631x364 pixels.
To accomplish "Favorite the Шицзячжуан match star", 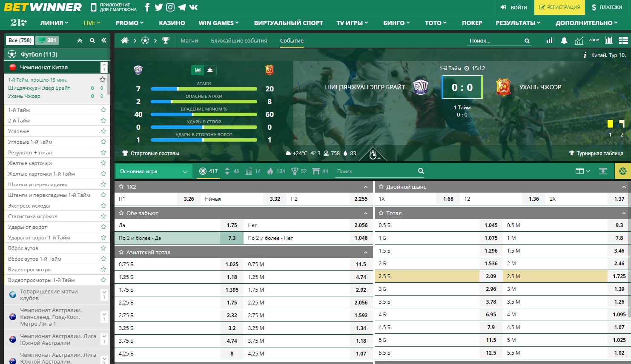I will [103, 80].
